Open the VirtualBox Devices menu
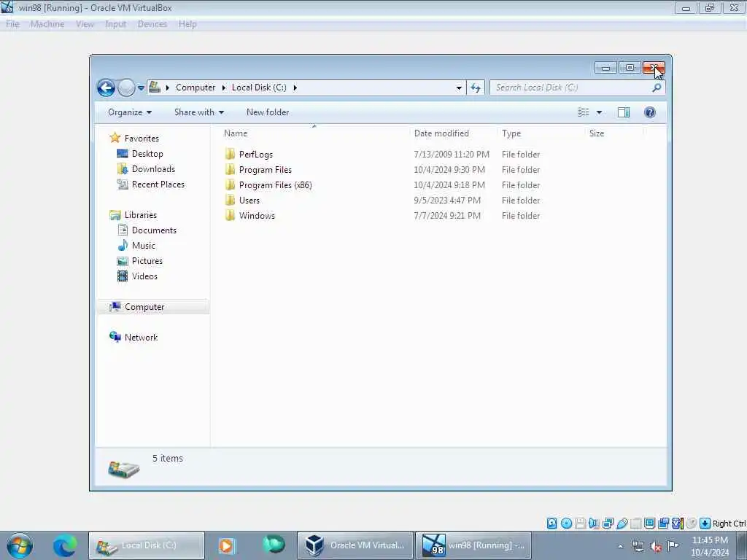The image size is (747, 560). pyautogui.click(x=152, y=24)
